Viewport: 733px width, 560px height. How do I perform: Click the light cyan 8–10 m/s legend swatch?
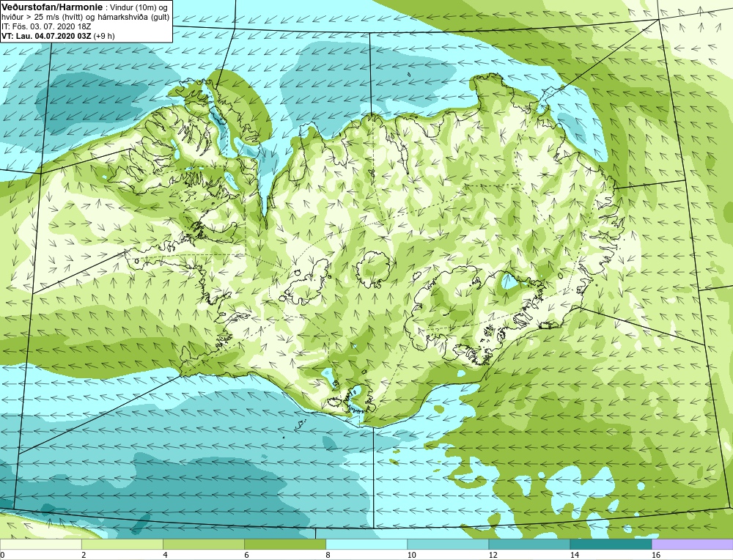366,544
